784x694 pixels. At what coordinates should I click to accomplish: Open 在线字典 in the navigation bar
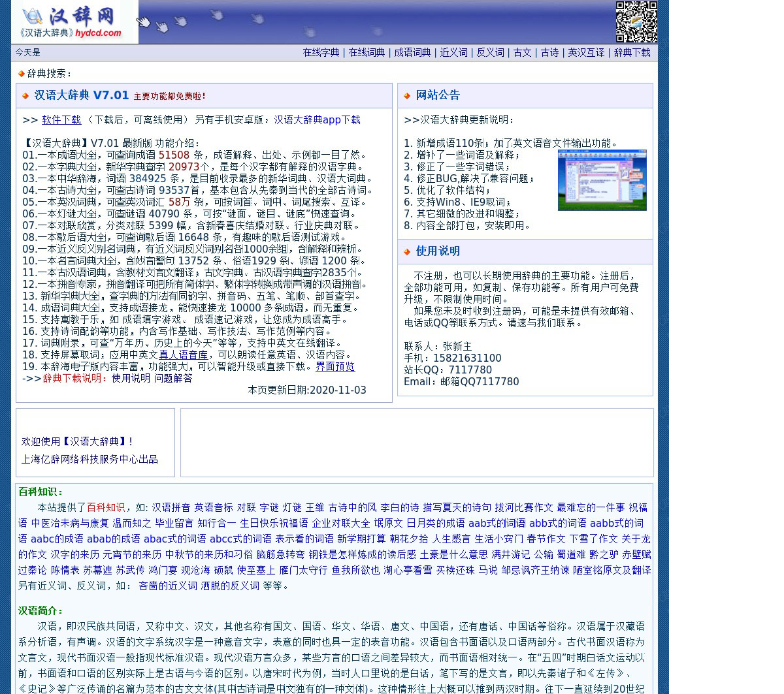(321, 53)
